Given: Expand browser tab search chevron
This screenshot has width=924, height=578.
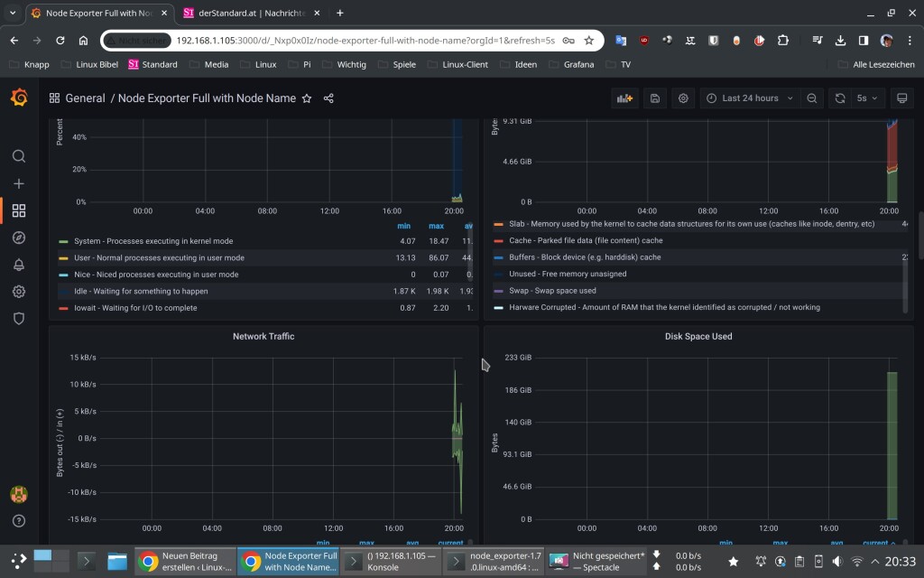Looking at the screenshot, I should [x=13, y=13].
